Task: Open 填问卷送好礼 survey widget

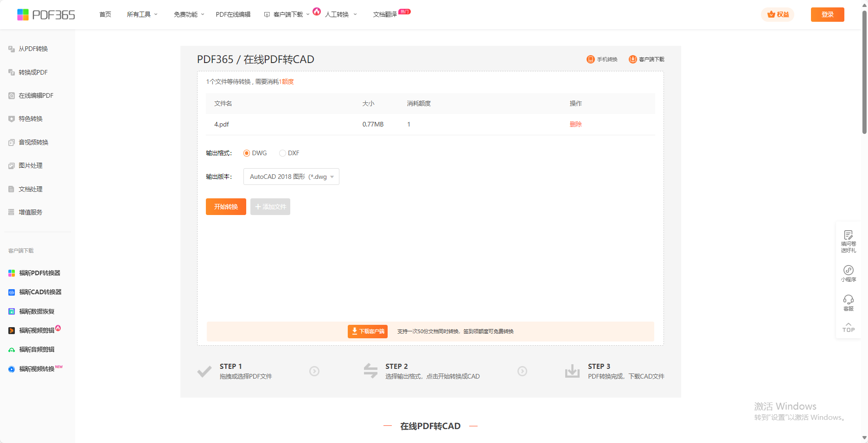Action: [849, 241]
